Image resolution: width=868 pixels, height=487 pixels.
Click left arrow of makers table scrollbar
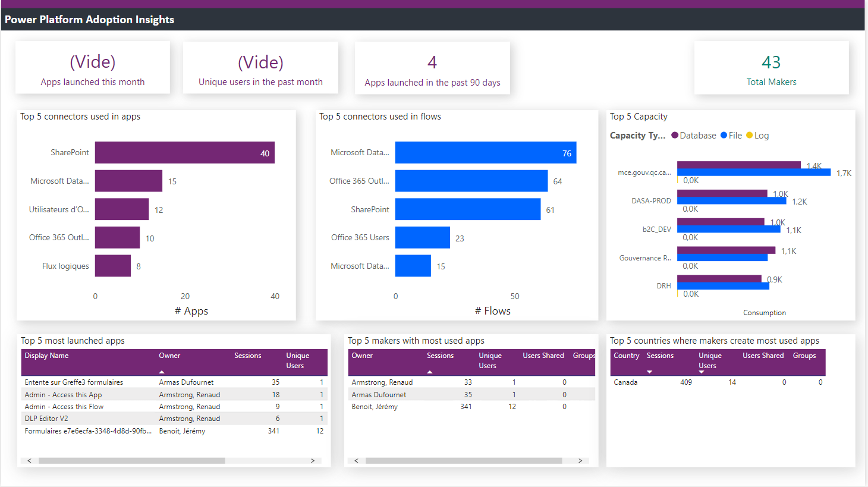pos(357,461)
